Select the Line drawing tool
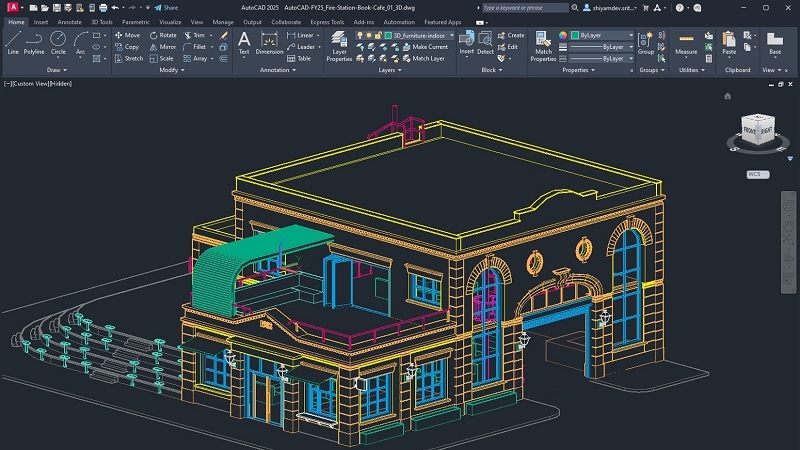 click(x=13, y=42)
